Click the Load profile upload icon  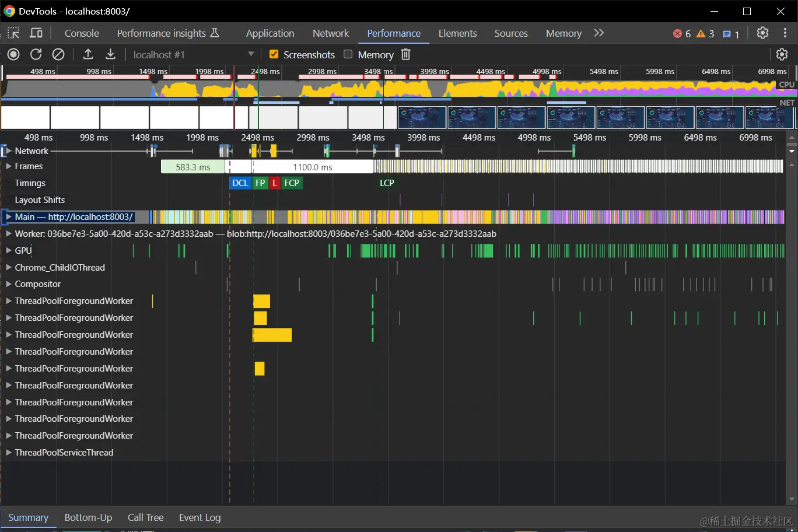[x=88, y=54]
